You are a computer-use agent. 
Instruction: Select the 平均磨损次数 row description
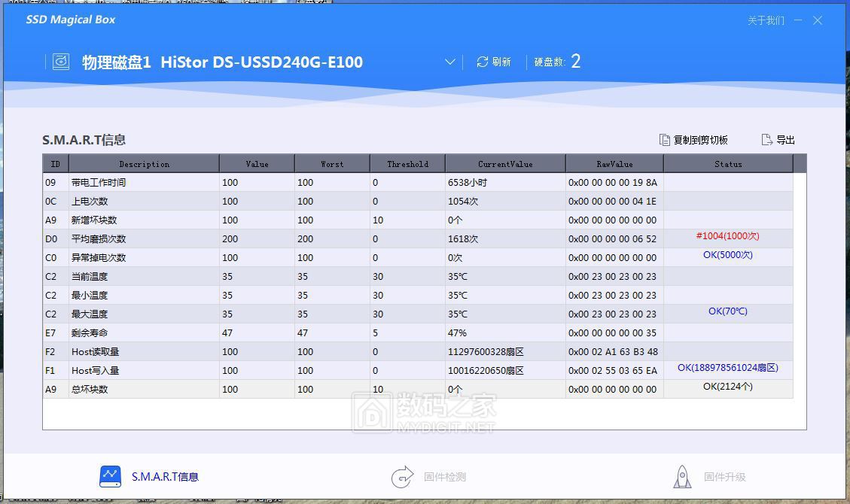pyautogui.click(x=99, y=238)
